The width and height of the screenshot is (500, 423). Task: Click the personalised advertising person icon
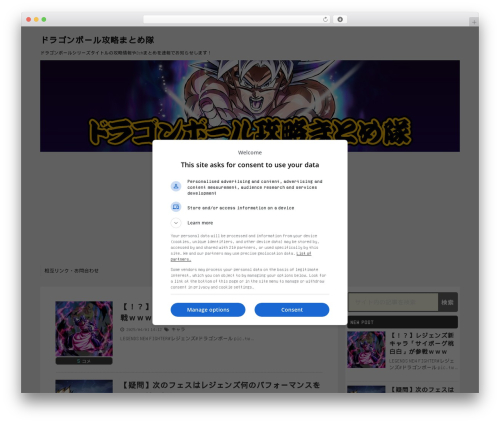[x=176, y=186]
